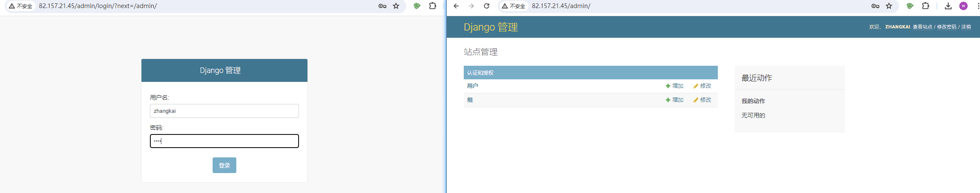Click the 不安全 warning in right window address bar
The width and height of the screenshot is (980, 193).
pyautogui.click(x=513, y=6)
